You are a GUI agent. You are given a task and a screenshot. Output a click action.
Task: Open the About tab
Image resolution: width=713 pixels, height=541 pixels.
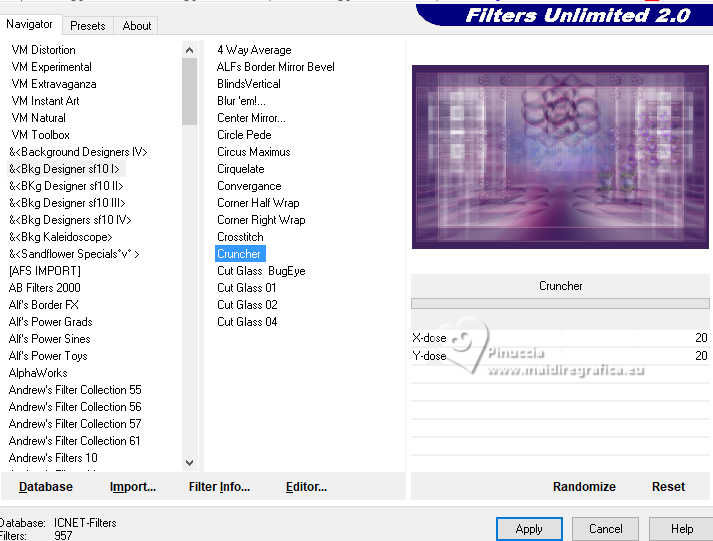[x=137, y=26]
